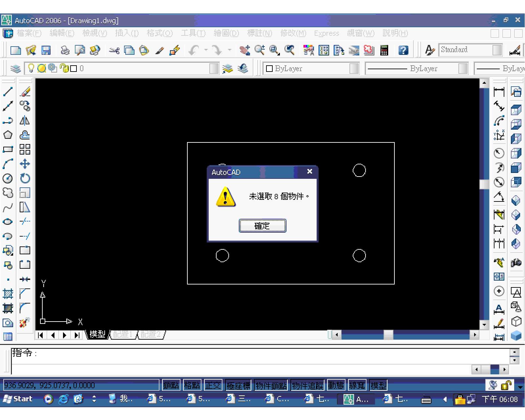Open Internet Explorer from the quick launch
Screen dimensions: 525x420
pyautogui.click(x=63, y=399)
